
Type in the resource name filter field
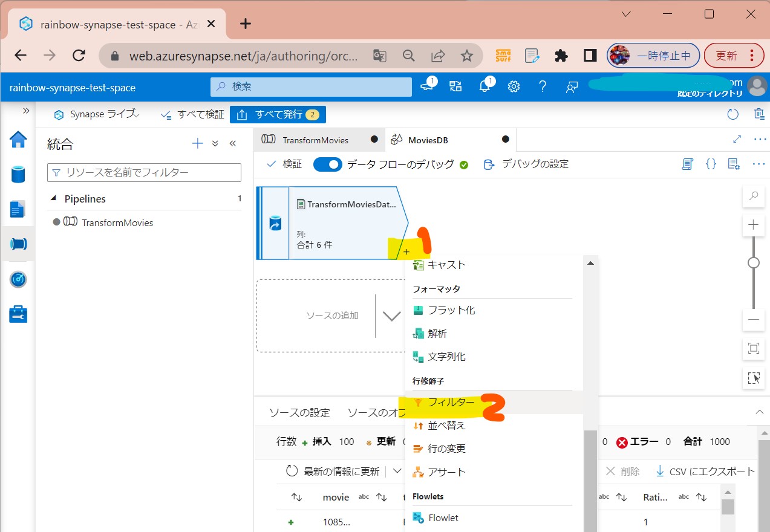(x=144, y=172)
